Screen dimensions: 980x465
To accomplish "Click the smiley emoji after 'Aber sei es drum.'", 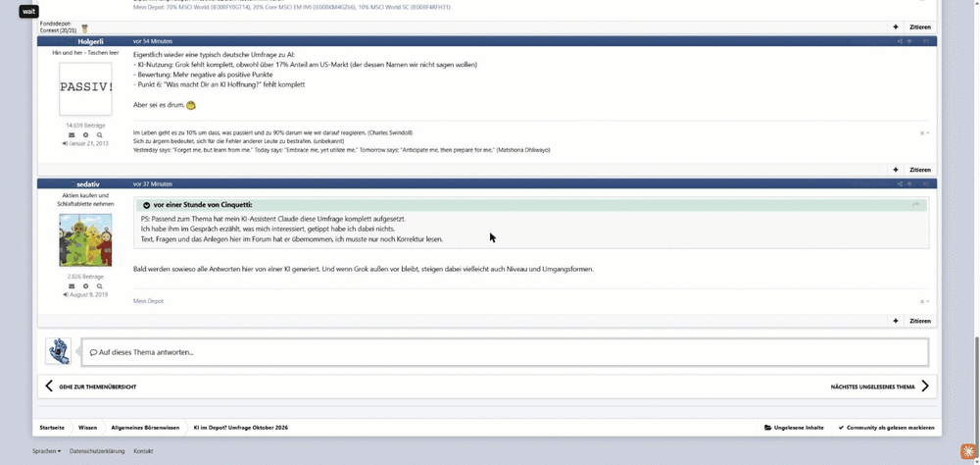I will [x=191, y=105].
